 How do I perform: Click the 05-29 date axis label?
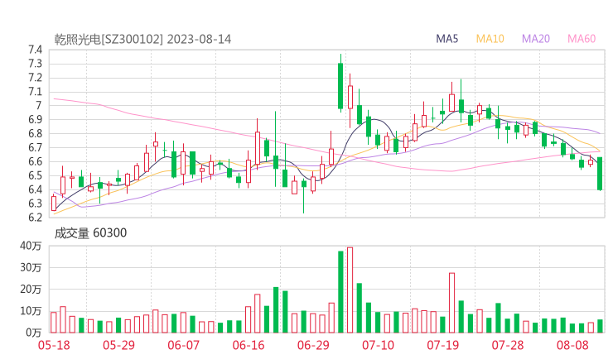click(x=118, y=345)
